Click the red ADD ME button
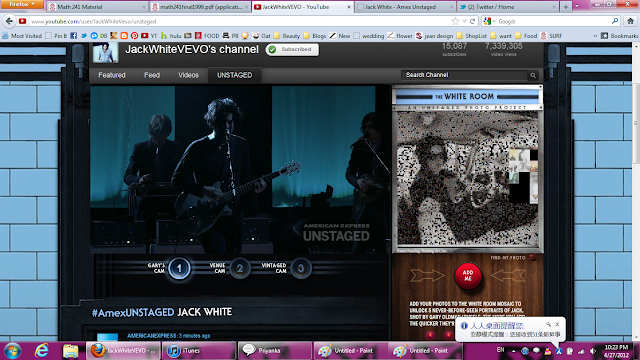 (468, 276)
